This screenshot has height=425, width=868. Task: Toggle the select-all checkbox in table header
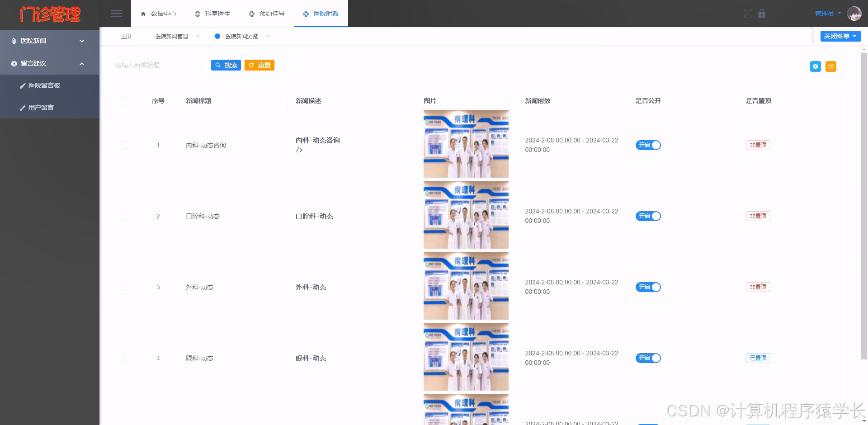tap(126, 101)
